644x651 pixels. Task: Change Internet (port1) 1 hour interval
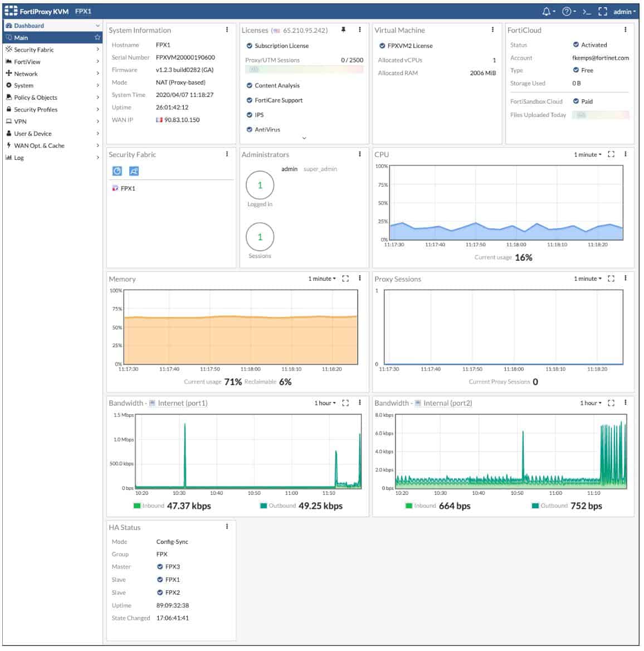pos(325,403)
